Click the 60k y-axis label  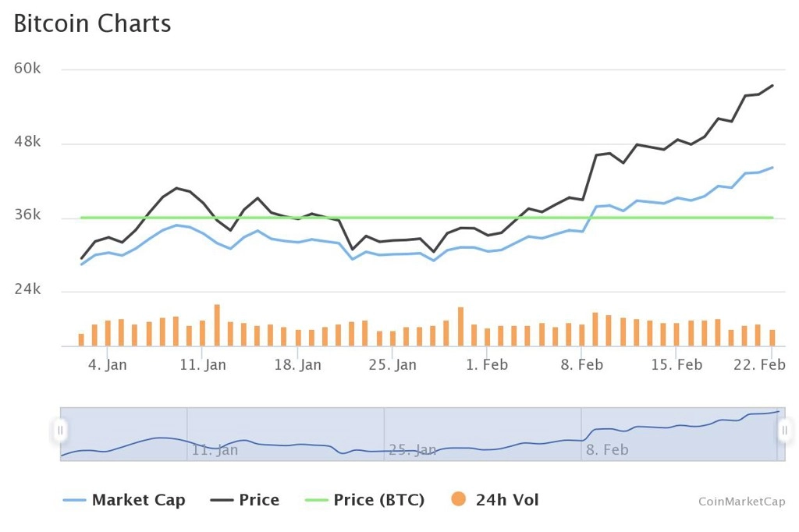(27, 69)
